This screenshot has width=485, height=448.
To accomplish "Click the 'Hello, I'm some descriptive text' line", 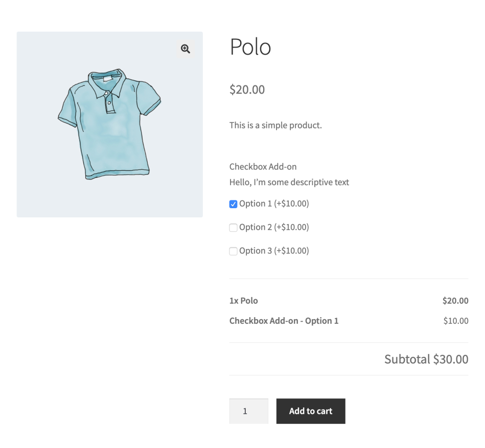I will coord(289,182).
